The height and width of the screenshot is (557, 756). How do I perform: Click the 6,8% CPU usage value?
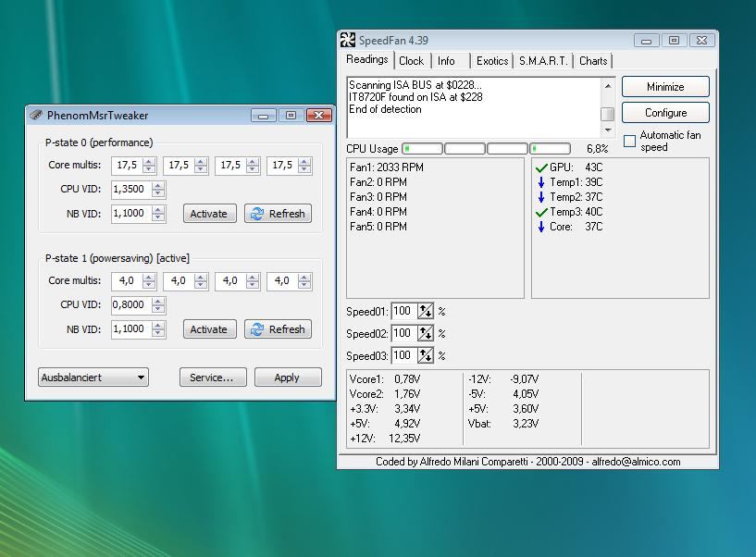point(598,149)
